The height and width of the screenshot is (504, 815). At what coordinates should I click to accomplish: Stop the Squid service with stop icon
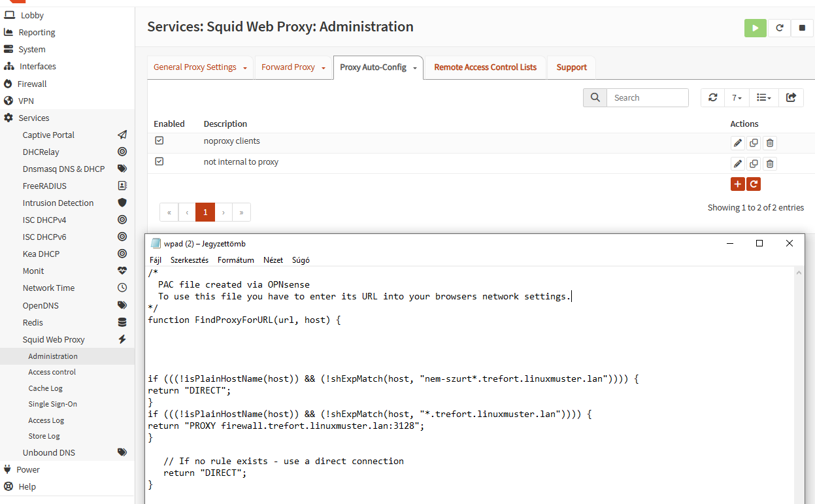[802, 28]
